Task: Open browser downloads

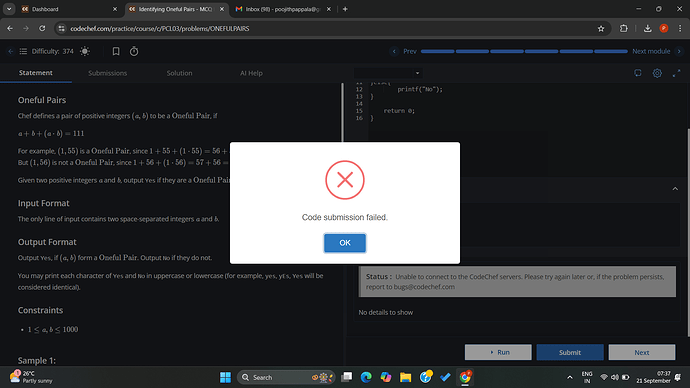Action: 647,28
